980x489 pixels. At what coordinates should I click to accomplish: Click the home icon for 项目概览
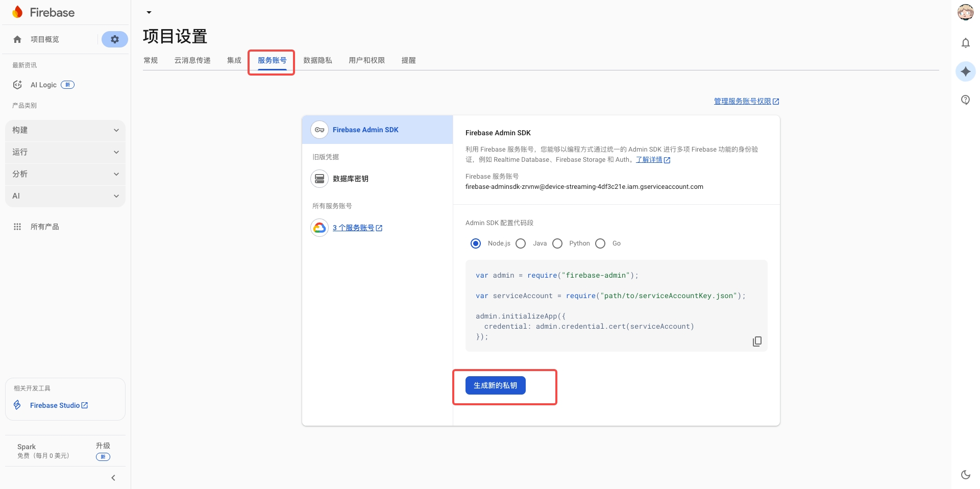coord(17,39)
